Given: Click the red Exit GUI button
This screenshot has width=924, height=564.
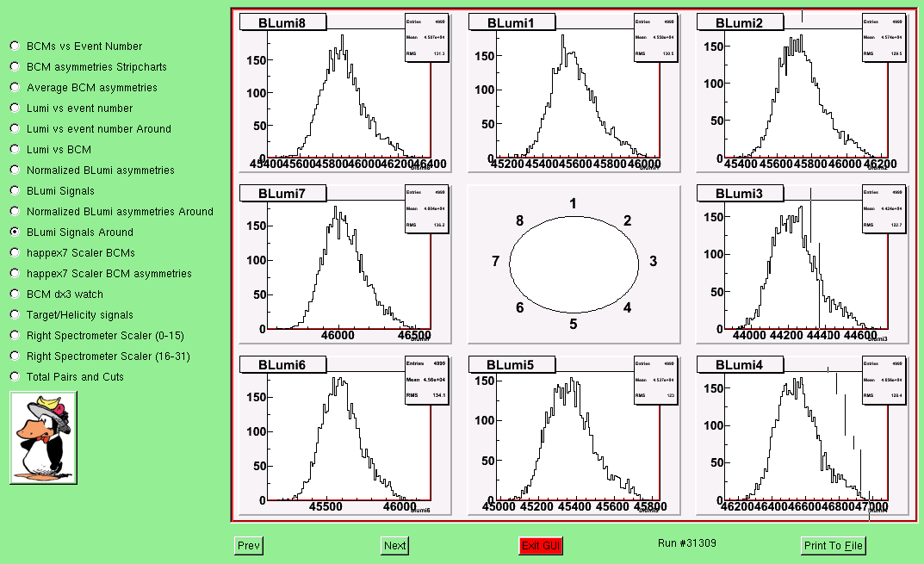Looking at the screenshot, I should [x=541, y=546].
